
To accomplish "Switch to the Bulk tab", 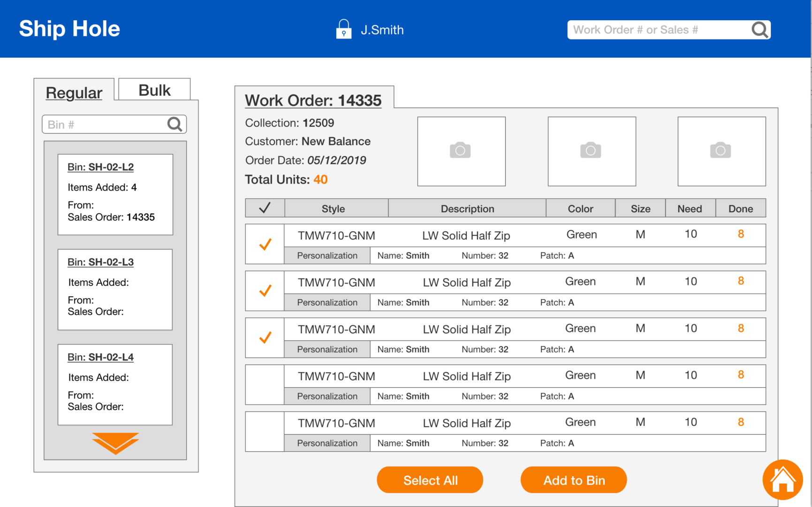I will pyautogui.click(x=154, y=90).
